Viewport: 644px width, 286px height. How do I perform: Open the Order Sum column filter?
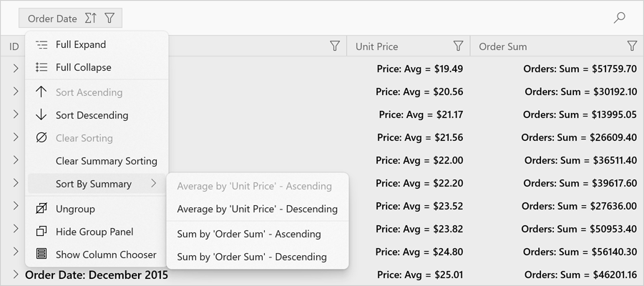coord(632,46)
